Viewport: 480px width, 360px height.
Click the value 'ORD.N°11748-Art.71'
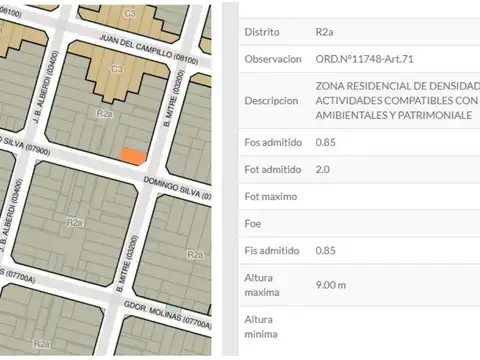[x=364, y=59]
